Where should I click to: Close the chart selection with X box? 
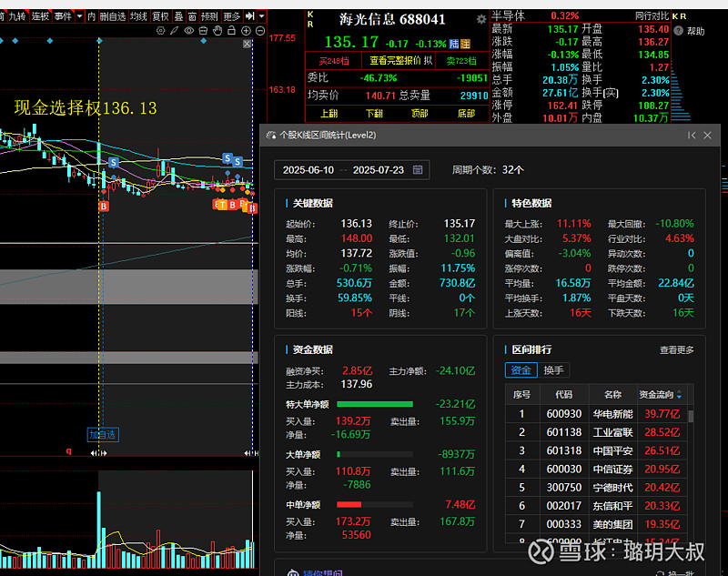pos(247,44)
